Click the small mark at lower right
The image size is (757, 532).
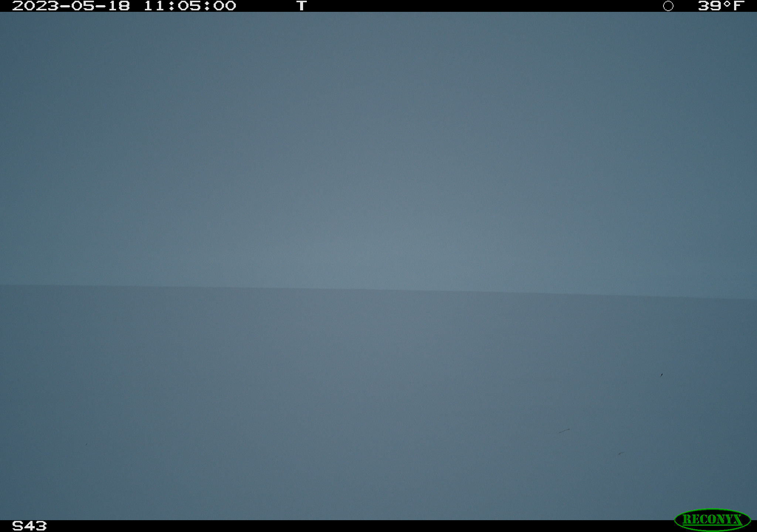[x=621, y=453]
